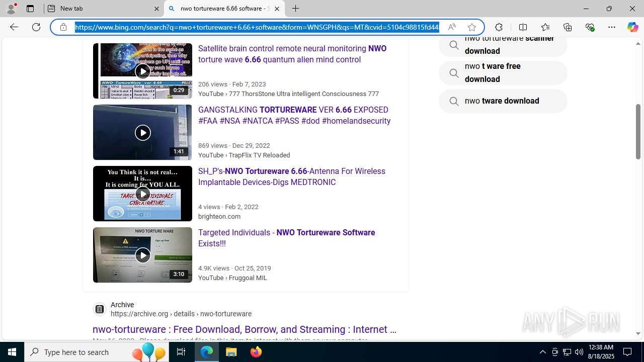
Task: Click the taskbar search box
Action: click(x=97, y=352)
